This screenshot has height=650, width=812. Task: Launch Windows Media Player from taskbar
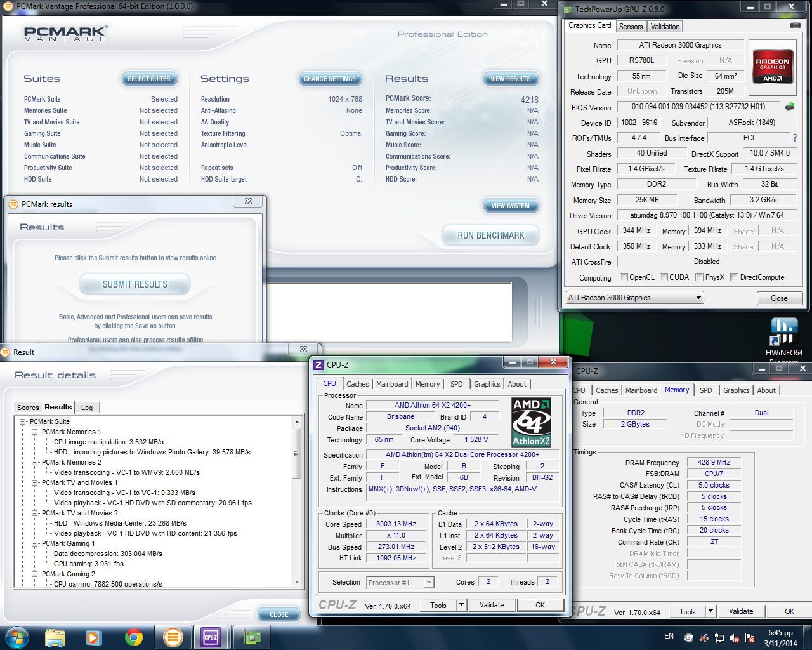click(x=94, y=637)
